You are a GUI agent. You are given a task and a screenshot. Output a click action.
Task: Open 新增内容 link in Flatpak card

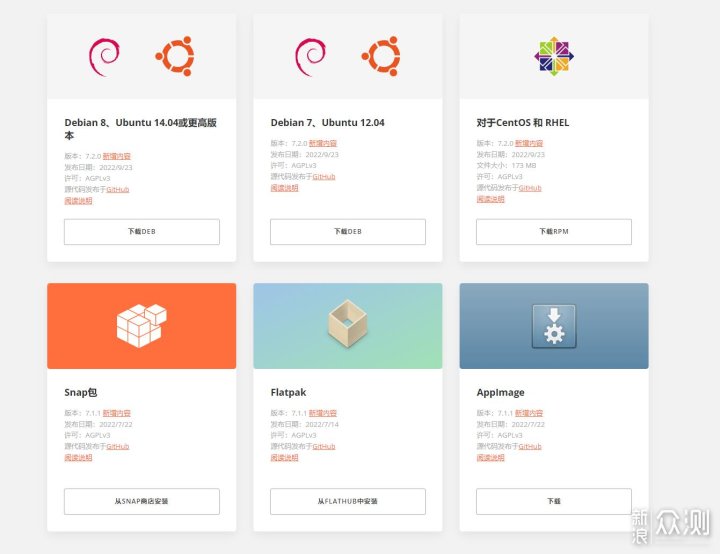323,413
